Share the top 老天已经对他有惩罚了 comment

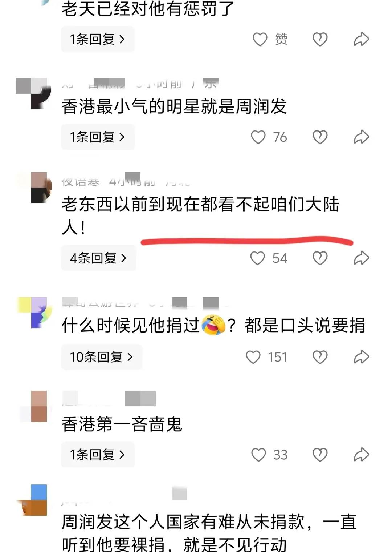click(x=362, y=39)
